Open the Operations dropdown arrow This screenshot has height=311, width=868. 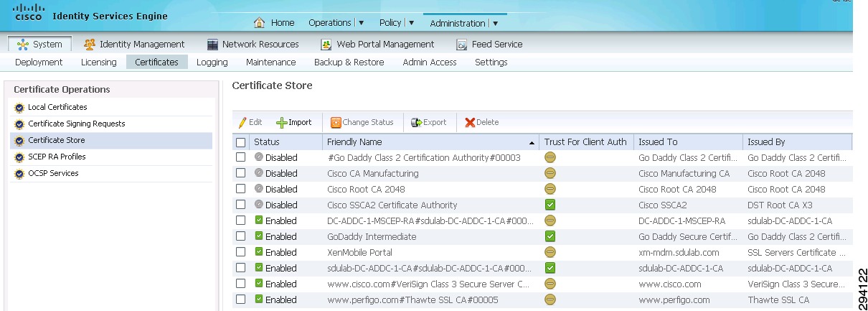tap(361, 23)
